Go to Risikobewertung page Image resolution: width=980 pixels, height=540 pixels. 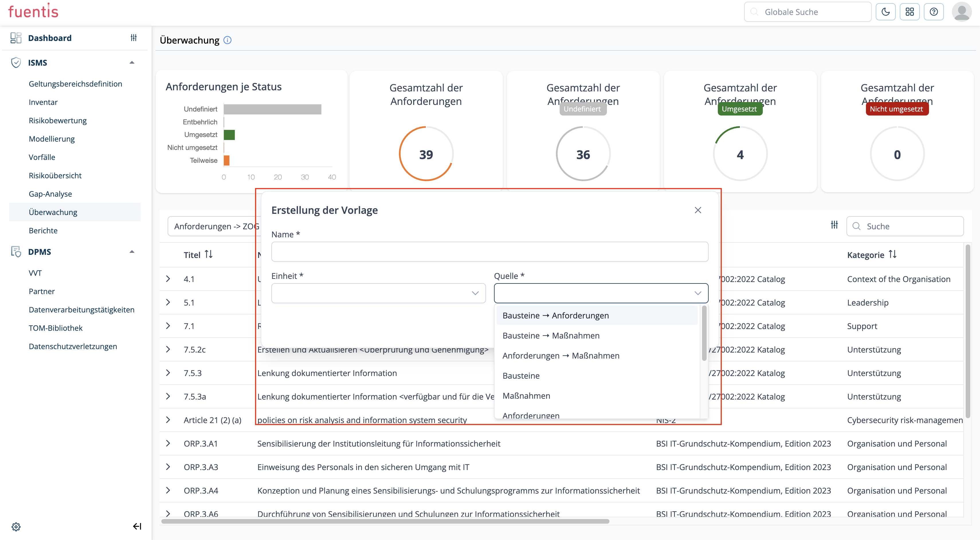[57, 120]
